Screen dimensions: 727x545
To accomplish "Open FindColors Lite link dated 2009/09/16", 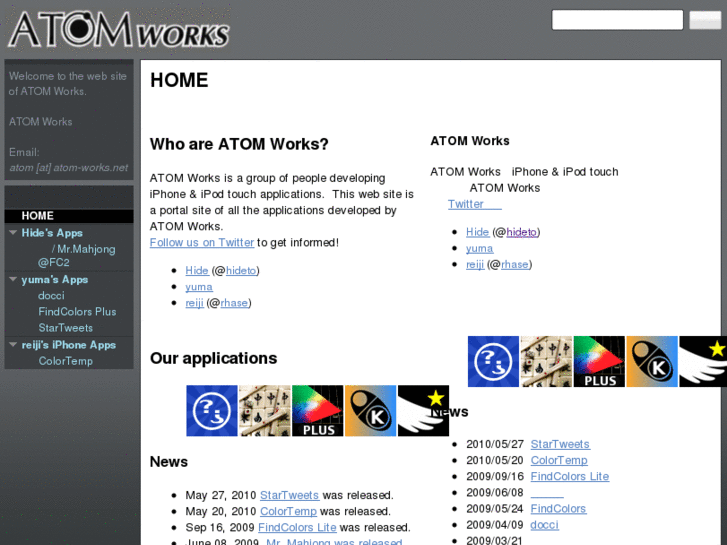I will tap(570, 476).
